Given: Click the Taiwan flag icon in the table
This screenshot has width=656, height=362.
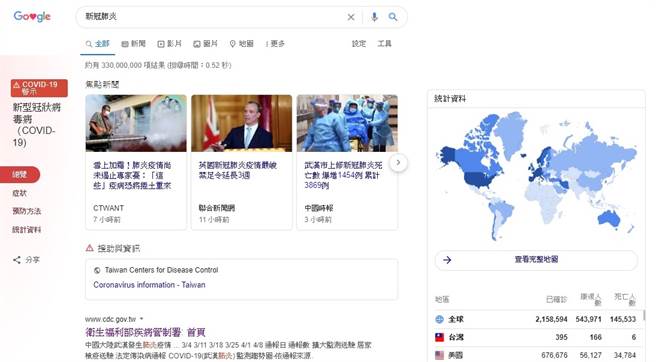Looking at the screenshot, I should pos(439,337).
